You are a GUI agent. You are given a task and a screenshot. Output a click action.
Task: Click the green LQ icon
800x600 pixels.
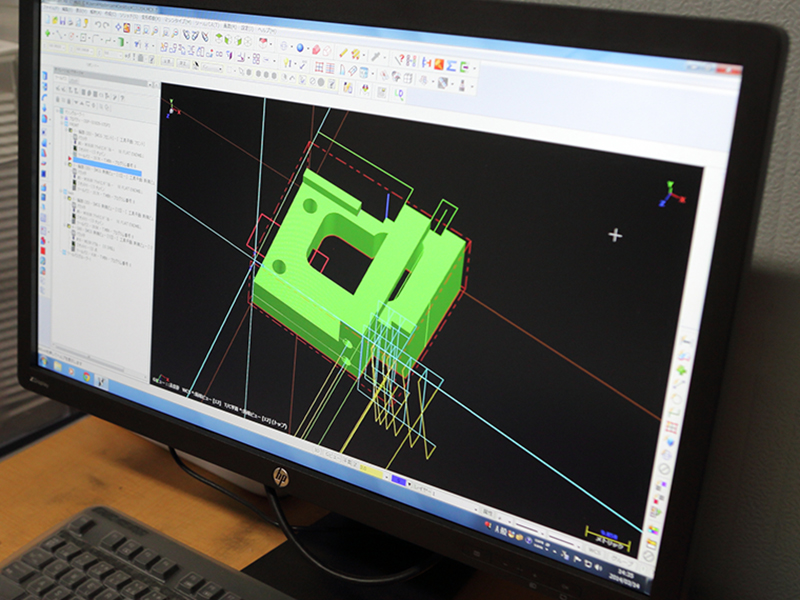399,94
